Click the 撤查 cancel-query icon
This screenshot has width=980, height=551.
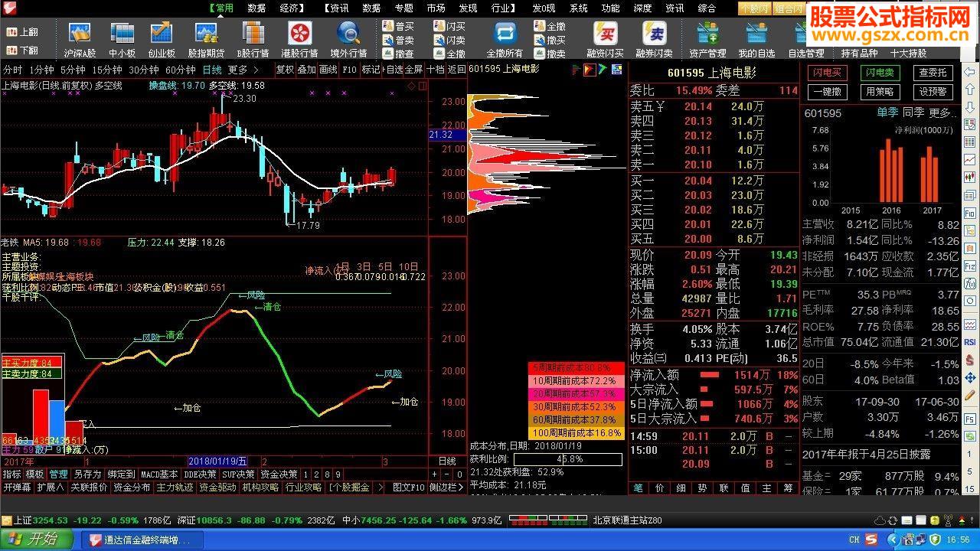coord(398,54)
